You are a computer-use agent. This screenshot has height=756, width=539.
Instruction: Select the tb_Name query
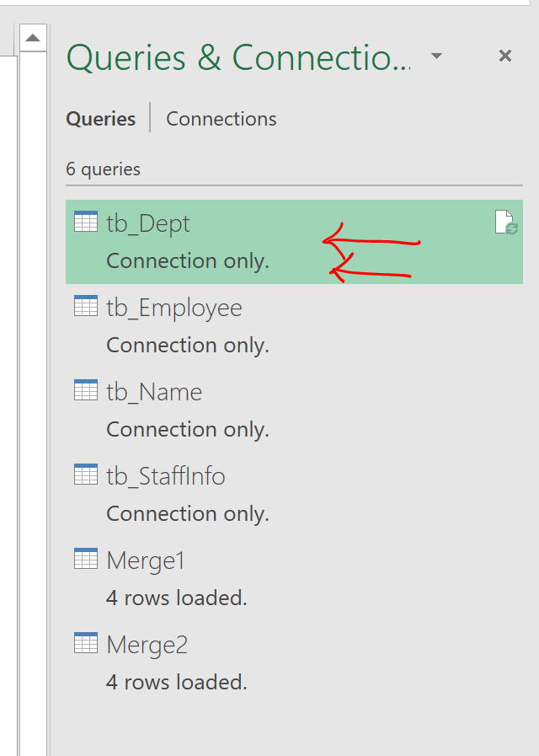154,392
